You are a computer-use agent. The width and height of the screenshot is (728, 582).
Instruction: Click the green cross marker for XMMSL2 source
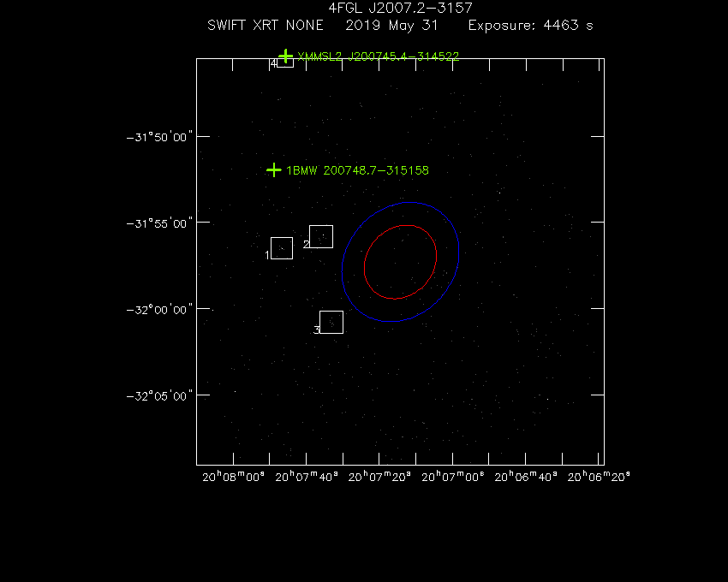(285, 56)
